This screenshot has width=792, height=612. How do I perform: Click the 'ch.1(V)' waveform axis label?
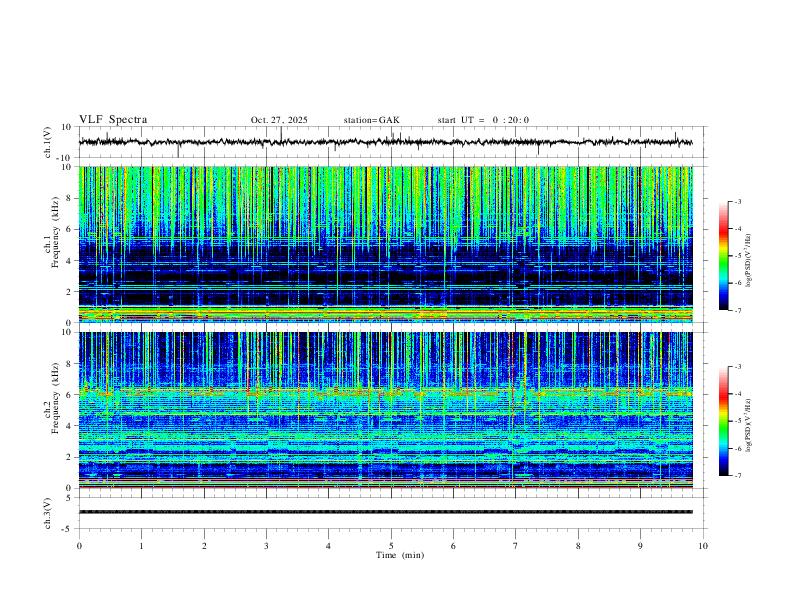pyautogui.click(x=48, y=142)
